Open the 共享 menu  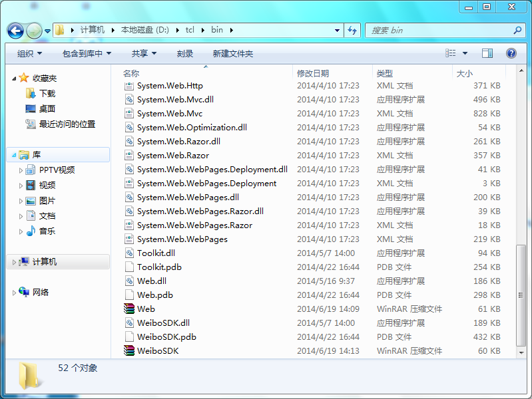[x=144, y=54]
